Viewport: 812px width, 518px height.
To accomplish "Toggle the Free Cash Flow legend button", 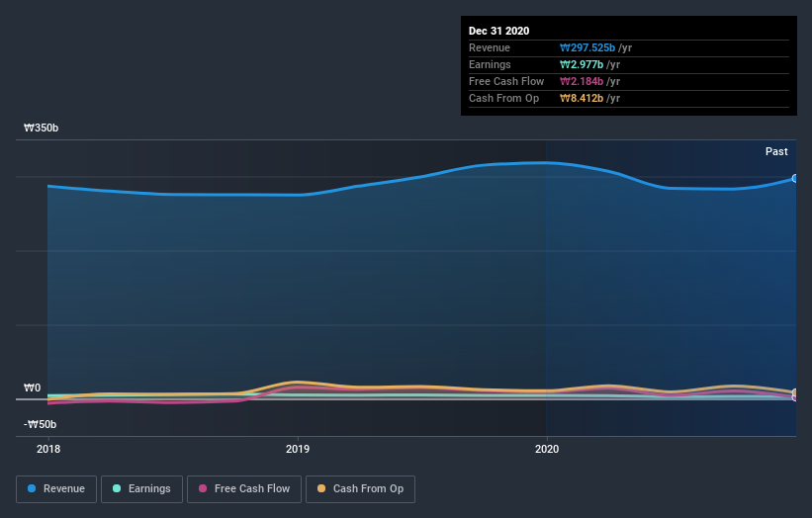I will (x=244, y=489).
